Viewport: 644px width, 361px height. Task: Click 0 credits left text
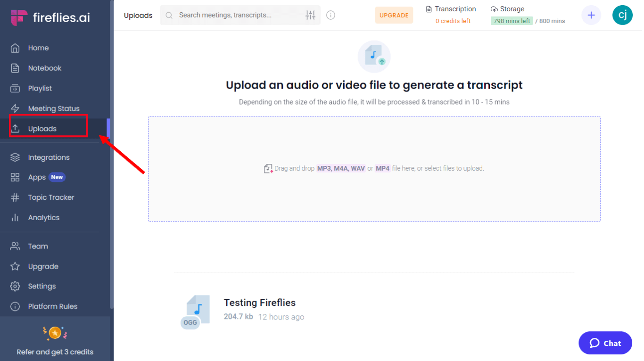[453, 21]
